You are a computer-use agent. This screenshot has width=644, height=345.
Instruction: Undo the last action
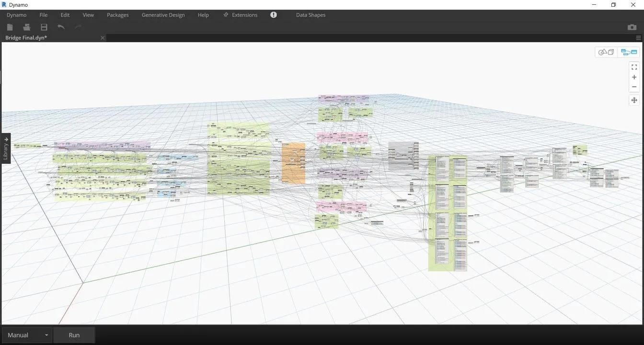pos(61,27)
